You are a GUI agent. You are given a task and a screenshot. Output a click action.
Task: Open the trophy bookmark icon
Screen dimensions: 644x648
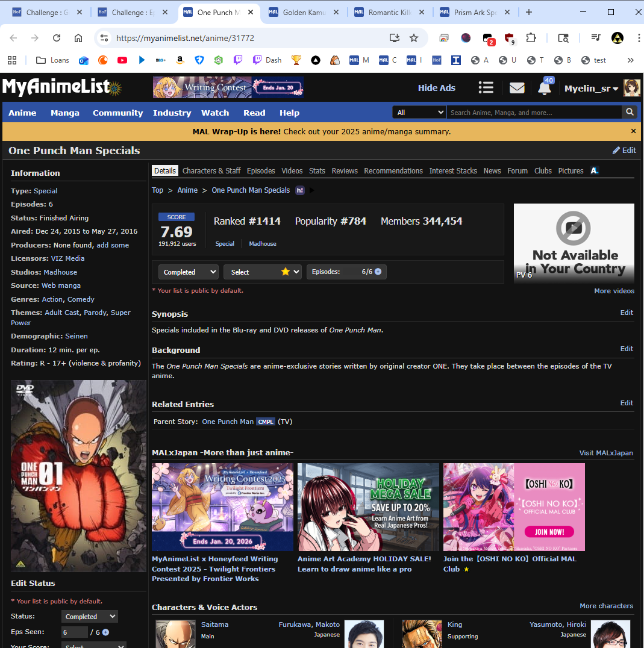[296, 60]
